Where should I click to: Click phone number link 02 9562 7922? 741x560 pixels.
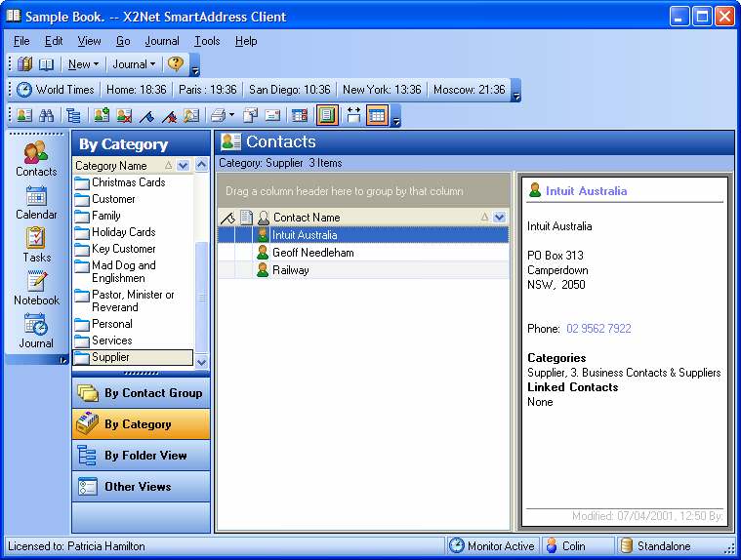click(598, 329)
